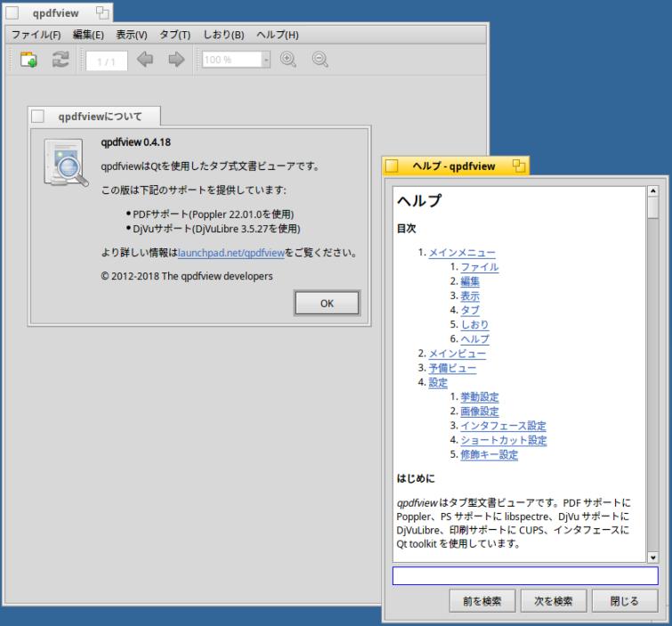Image resolution: width=672 pixels, height=626 pixels.
Task: Click the zoom in magnifier icon
Action: (x=288, y=59)
